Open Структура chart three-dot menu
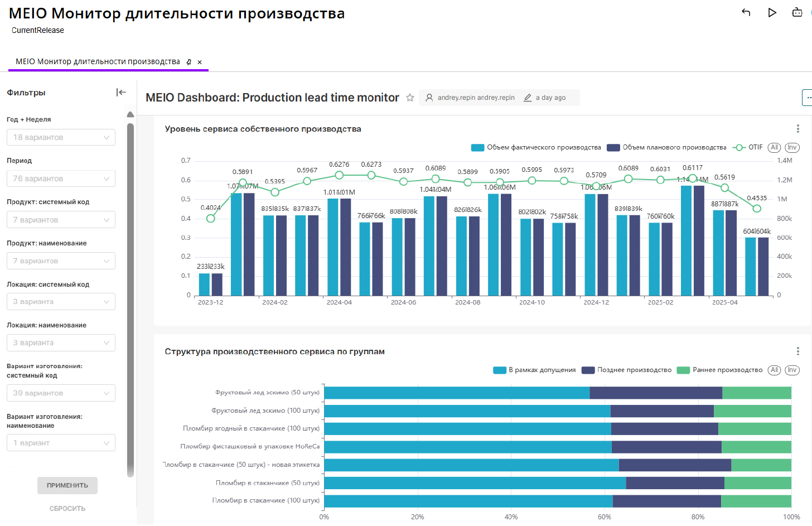This screenshot has height=526, width=812. 797,351
